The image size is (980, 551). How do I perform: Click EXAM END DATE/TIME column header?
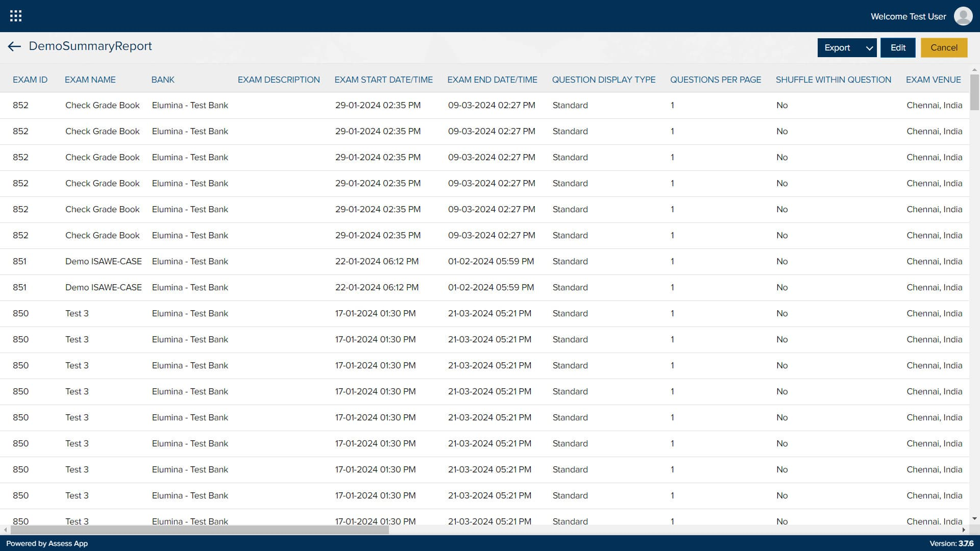coord(493,80)
